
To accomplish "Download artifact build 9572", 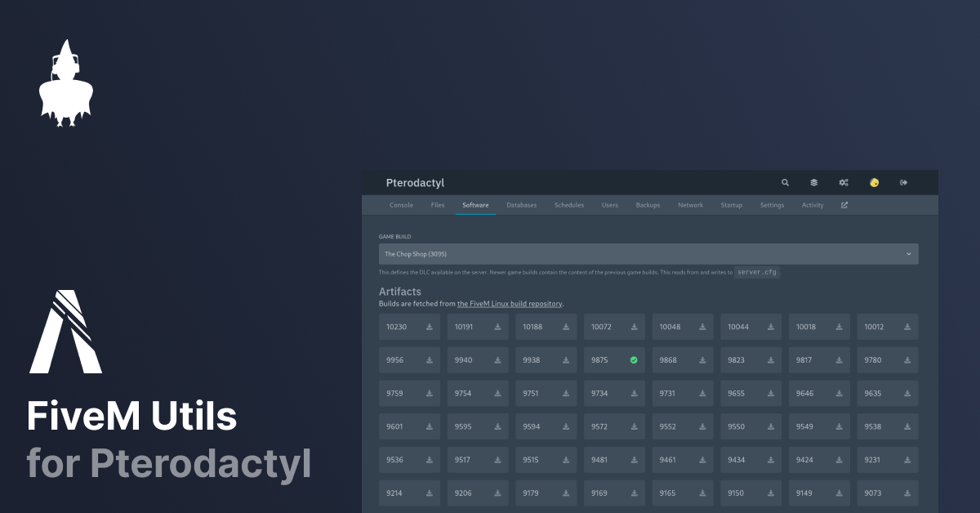I will 635,426.
